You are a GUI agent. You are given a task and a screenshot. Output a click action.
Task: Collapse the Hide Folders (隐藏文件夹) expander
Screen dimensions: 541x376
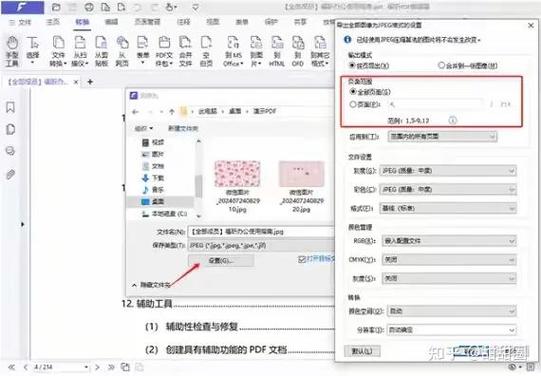pos(151,285)
